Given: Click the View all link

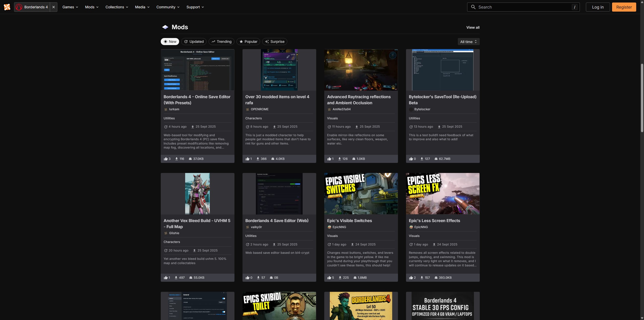Looking at the screenshot, I should (473, 27).
